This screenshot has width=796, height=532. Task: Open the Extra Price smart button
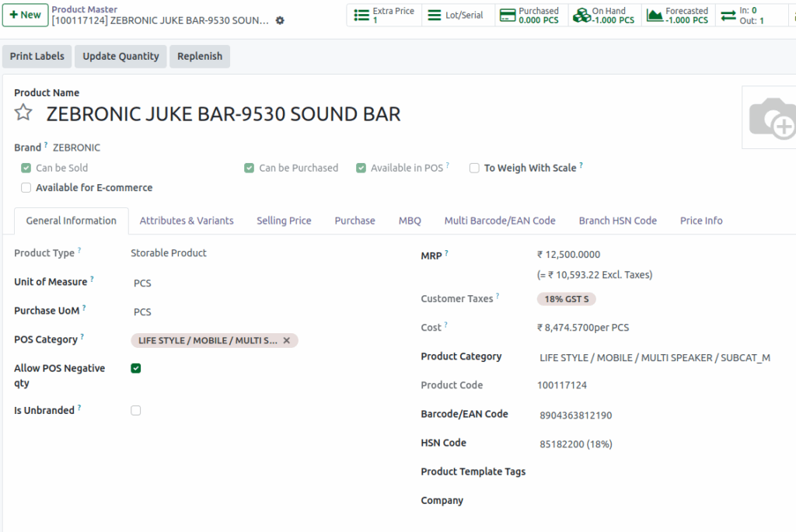pyautogui.click(x=383, y=14)
